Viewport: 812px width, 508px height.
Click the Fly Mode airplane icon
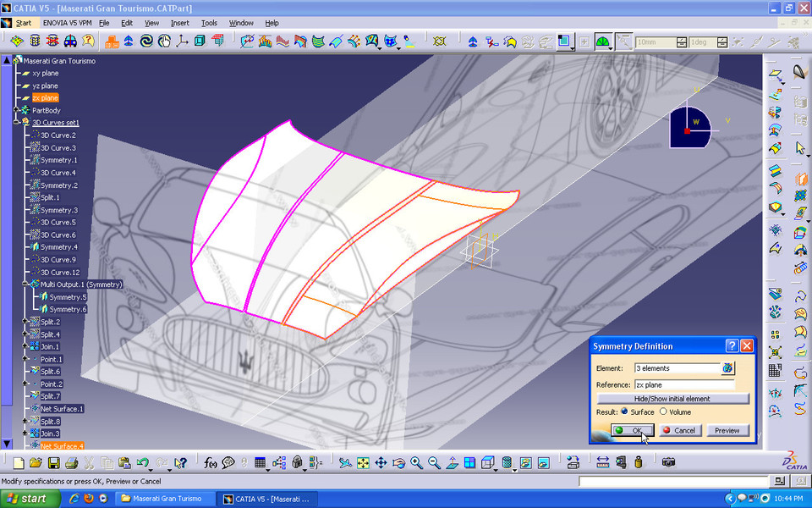345,463
